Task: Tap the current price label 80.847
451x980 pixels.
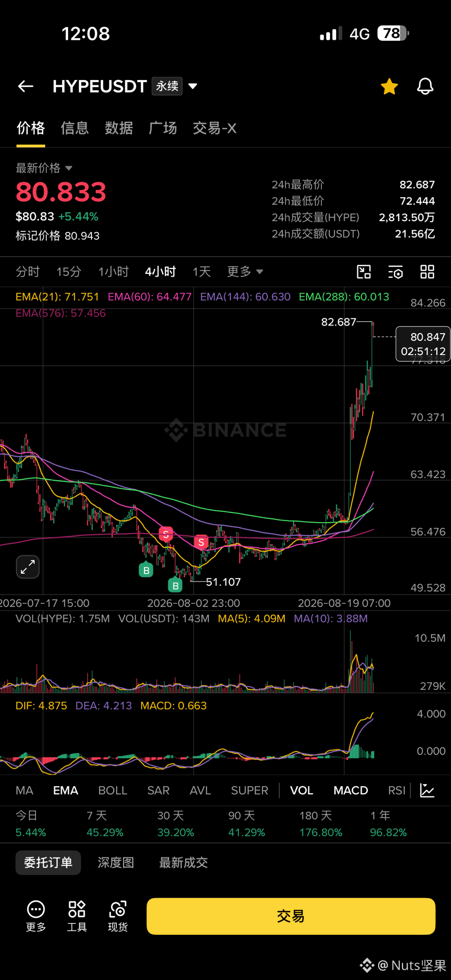Action: 423,344
